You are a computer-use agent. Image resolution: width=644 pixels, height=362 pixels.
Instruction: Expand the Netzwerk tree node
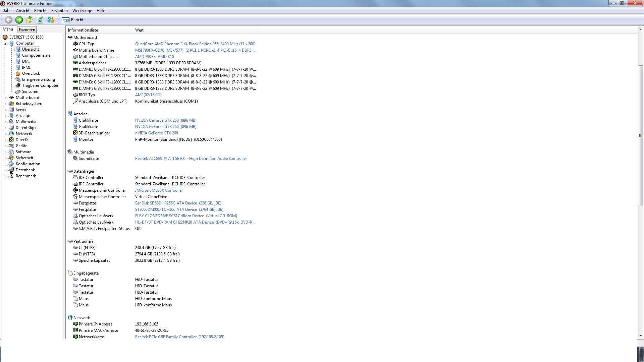point(5,134)
